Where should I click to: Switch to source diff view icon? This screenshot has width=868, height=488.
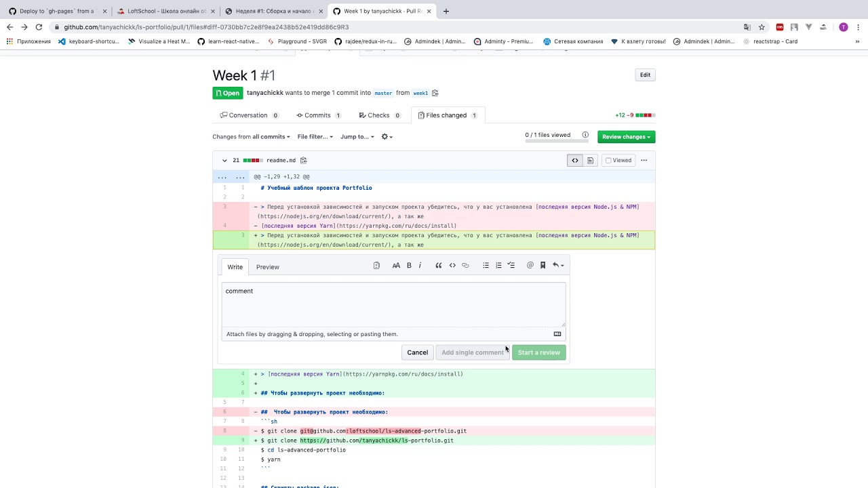click(x=575, y=161)
